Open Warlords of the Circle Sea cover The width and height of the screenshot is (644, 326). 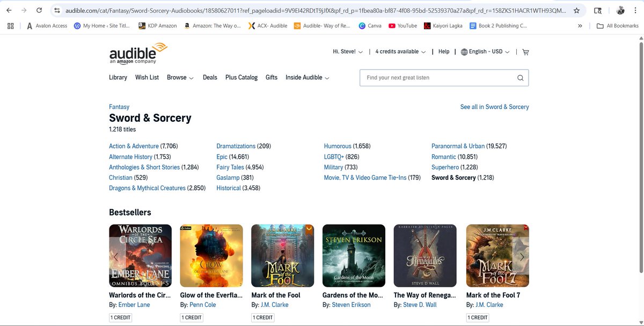[140, 255]
